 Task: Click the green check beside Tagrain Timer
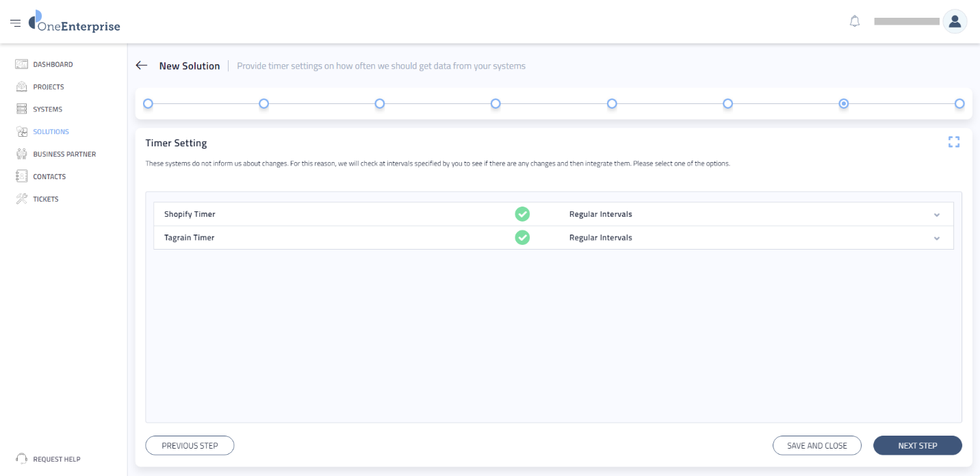[x=522, y=237]
